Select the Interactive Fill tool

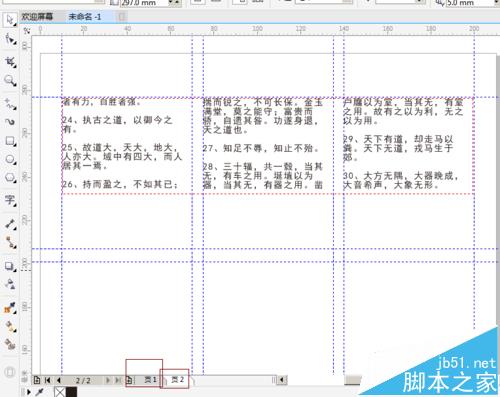pos(10,327)
